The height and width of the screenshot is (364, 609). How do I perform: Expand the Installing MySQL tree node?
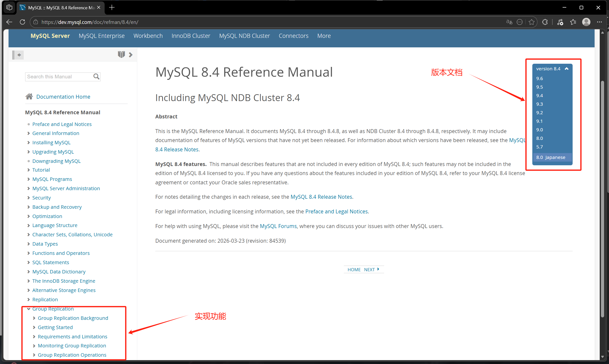point(29,143)
